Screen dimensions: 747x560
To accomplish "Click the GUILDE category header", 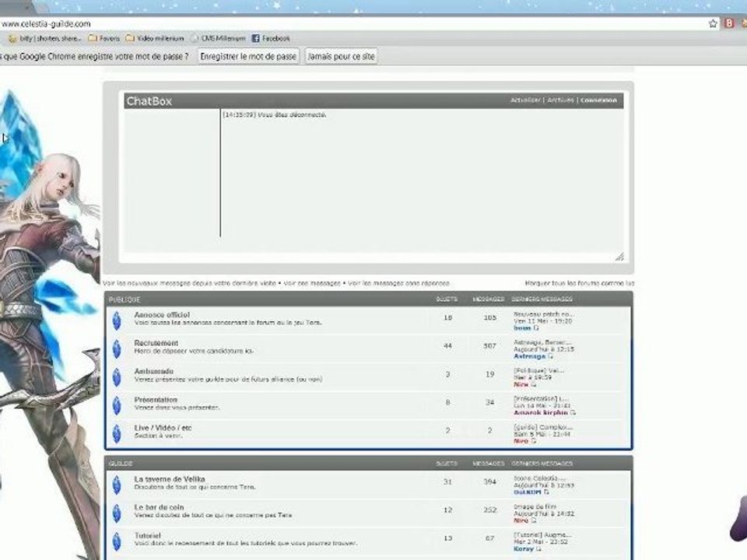I will 121,464.
